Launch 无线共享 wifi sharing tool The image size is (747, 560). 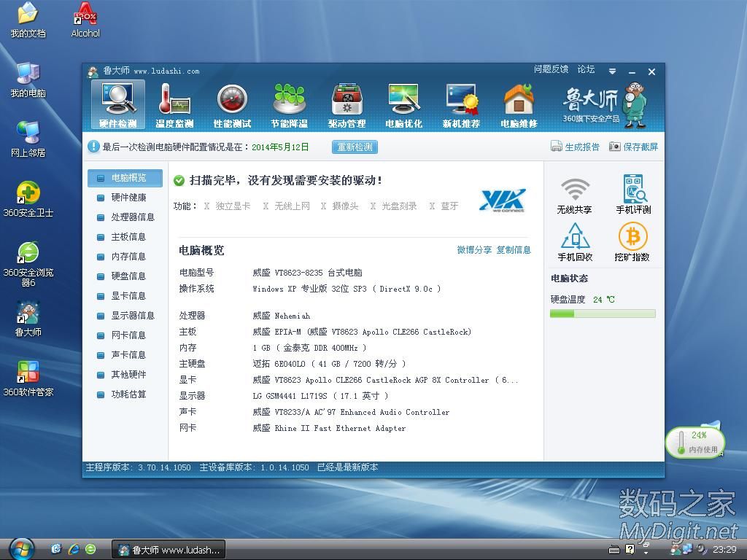[x=574, y=195]
